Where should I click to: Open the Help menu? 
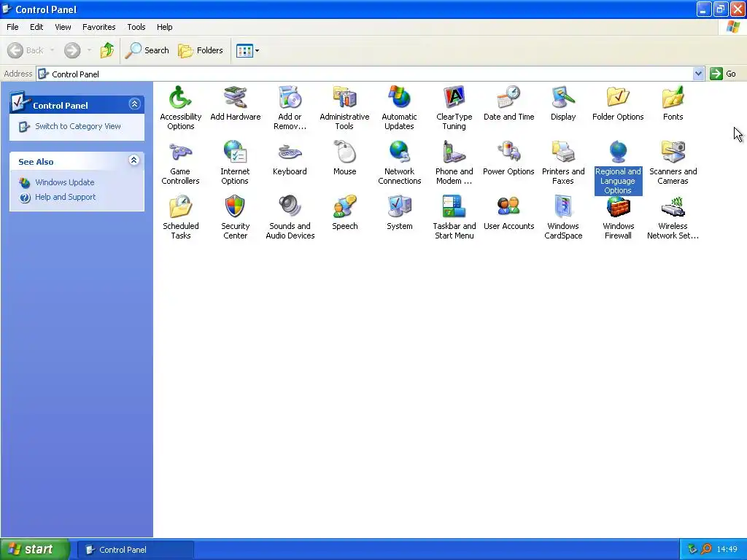165,27
